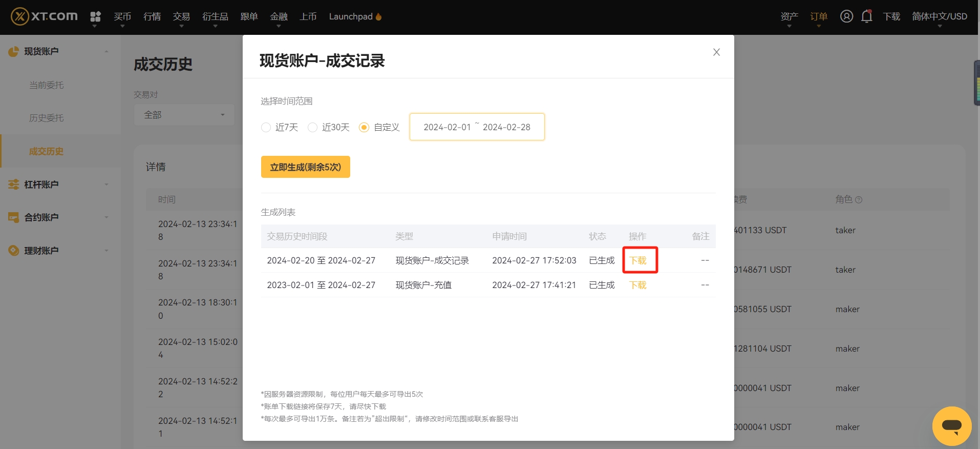Open the chat support bubble
Viewport: 980px width, 449px height.
tap(952, 426)
